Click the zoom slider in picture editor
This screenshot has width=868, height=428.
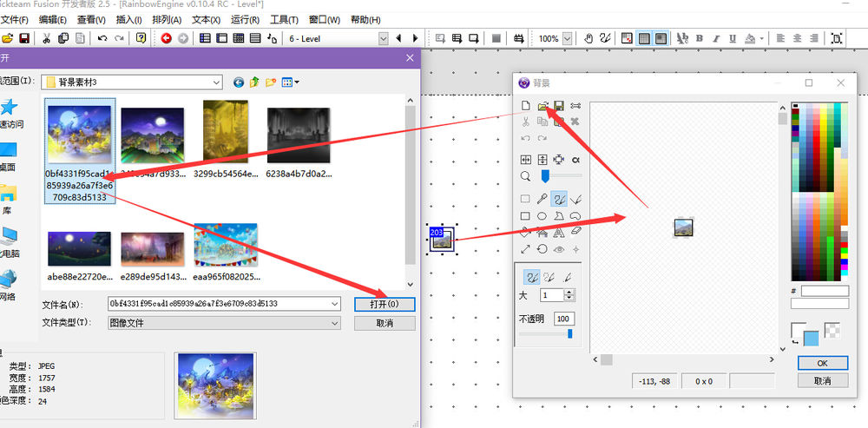click(561, 176)
